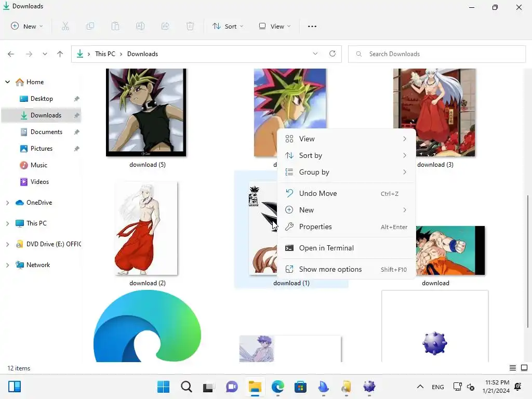Switch to details view icon in status bar
Screen dimensions: 532x399
coord(513,368)
